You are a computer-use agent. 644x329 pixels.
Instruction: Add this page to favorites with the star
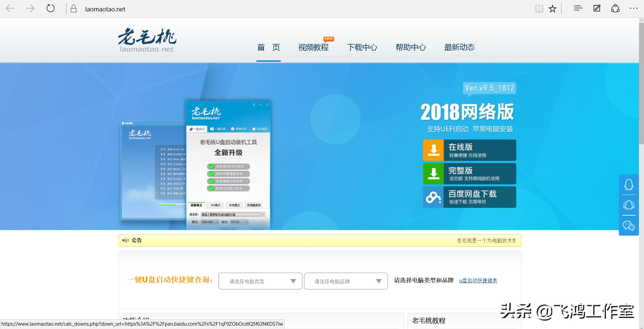(x=552, y=8)
